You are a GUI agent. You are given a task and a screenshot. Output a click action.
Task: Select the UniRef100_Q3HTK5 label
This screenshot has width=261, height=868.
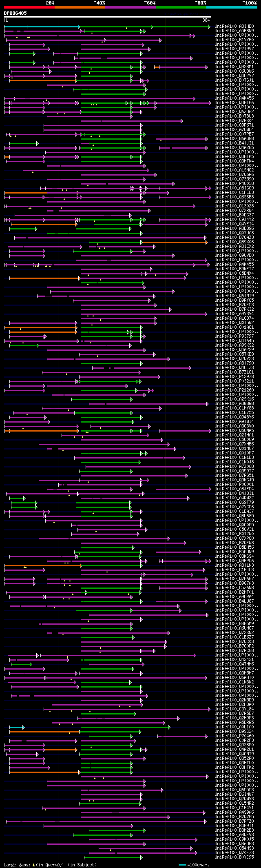234,157
